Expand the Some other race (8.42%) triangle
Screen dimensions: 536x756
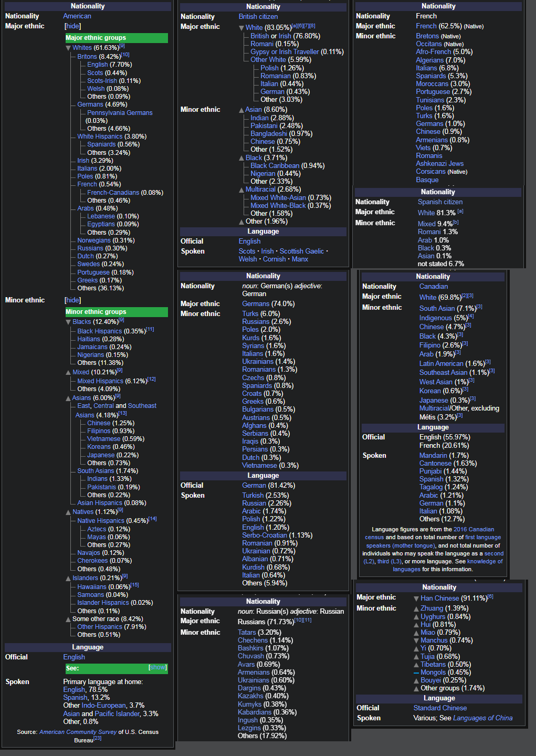(68, 619)
